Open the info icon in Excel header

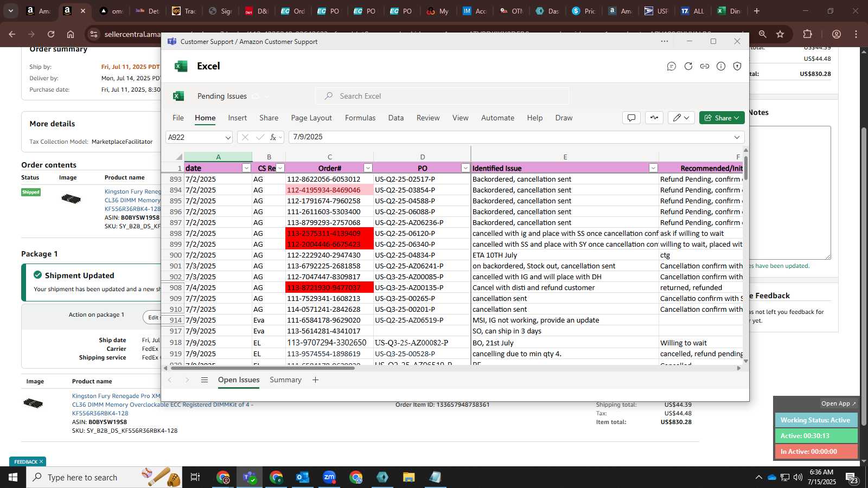(720, 66)
